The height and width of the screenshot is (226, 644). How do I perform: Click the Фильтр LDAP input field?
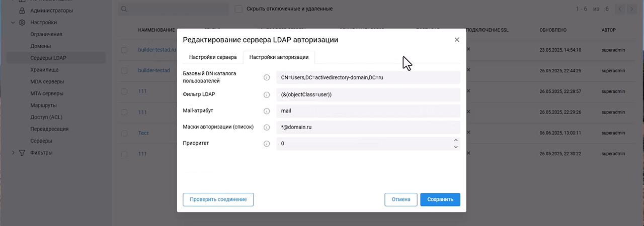[368, 94]
